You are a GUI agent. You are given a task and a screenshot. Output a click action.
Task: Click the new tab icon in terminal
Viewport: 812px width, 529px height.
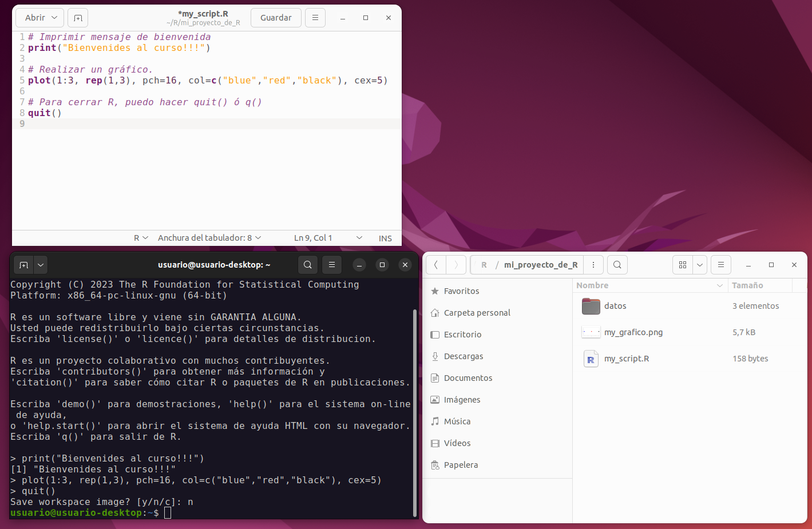(x=23, y=265)
